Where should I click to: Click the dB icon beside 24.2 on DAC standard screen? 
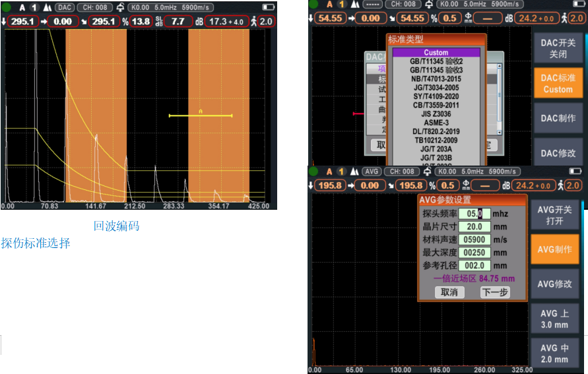pos(509,18)
